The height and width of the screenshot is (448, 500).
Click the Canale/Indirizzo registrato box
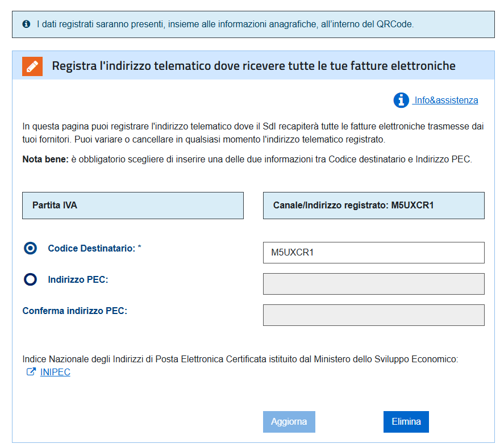point(373,206)
